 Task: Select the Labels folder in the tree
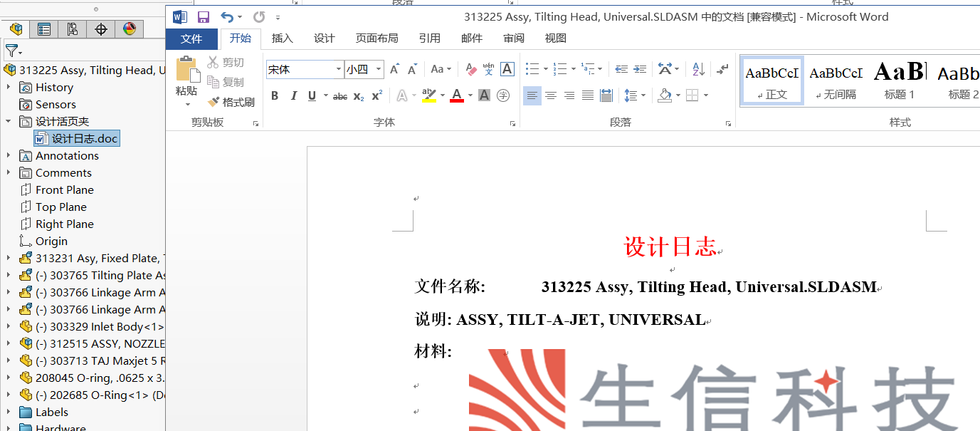pyautogui.click(x=52, y=412)
